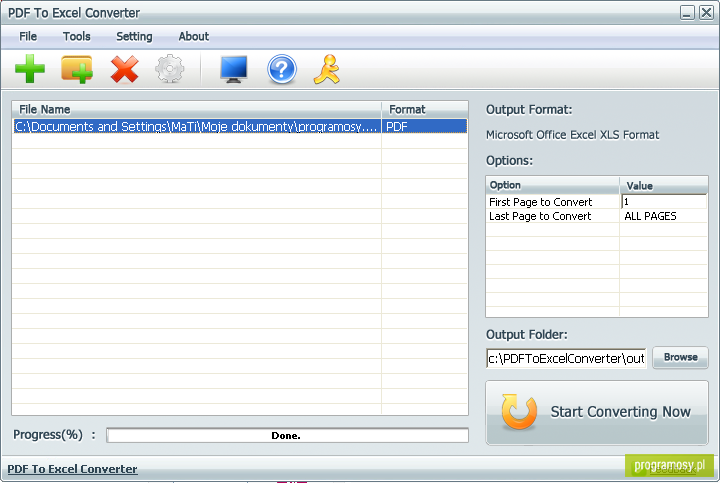Click the File Name column header
The image size is (720, 483).
[x=197, y=109]
